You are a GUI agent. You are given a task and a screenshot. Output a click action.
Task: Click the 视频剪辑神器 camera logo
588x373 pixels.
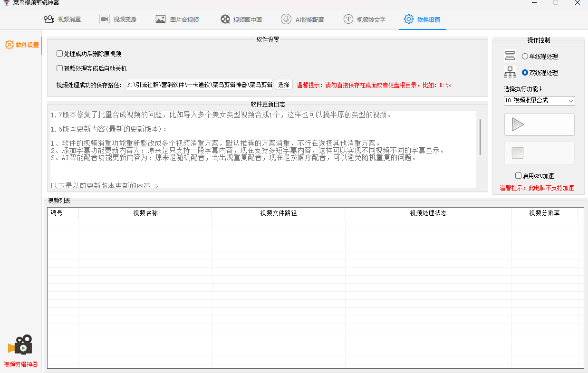click(21, 345)
